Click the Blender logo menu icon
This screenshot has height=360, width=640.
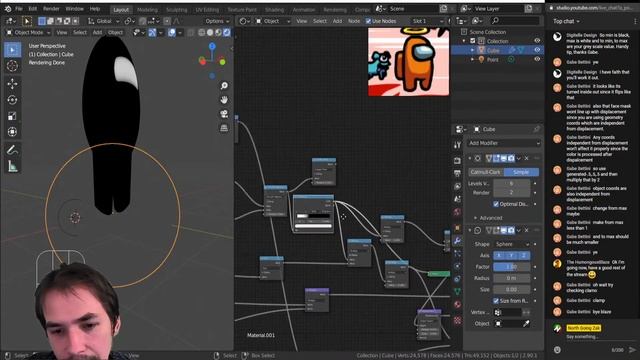pyautogui.click(x=8, y=9)
